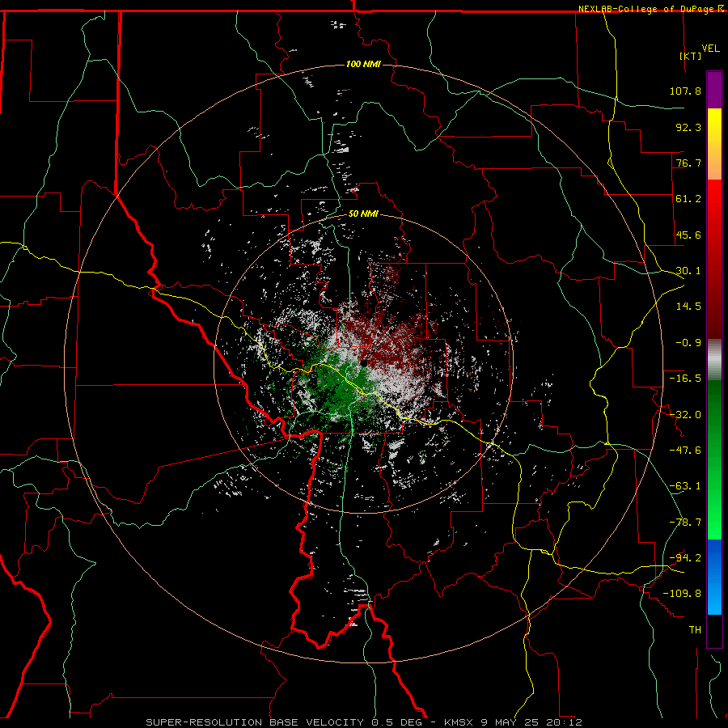Image resolution: width=728 pixels, height=728 pixels.
Task: Click the blue segment of velocity color bar
Action: click(x=714, y=577)
